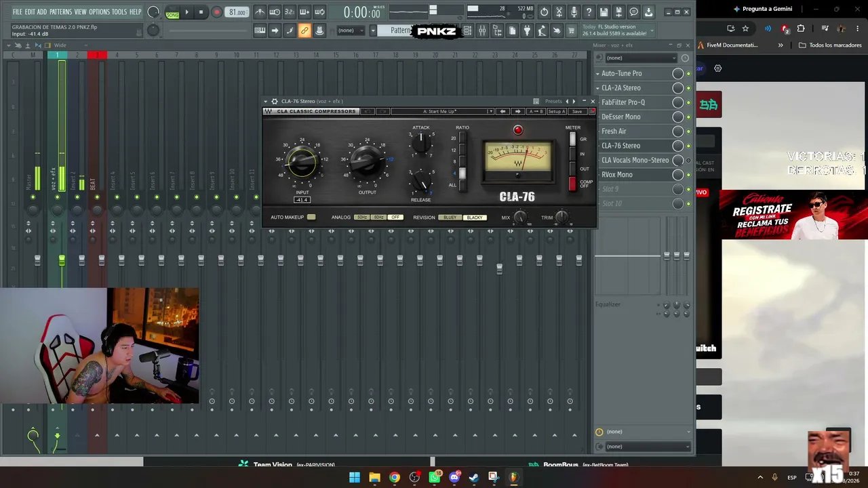Select ratio 20 button
Viewport: 868px width, 488px height.
tap(462, 138)
